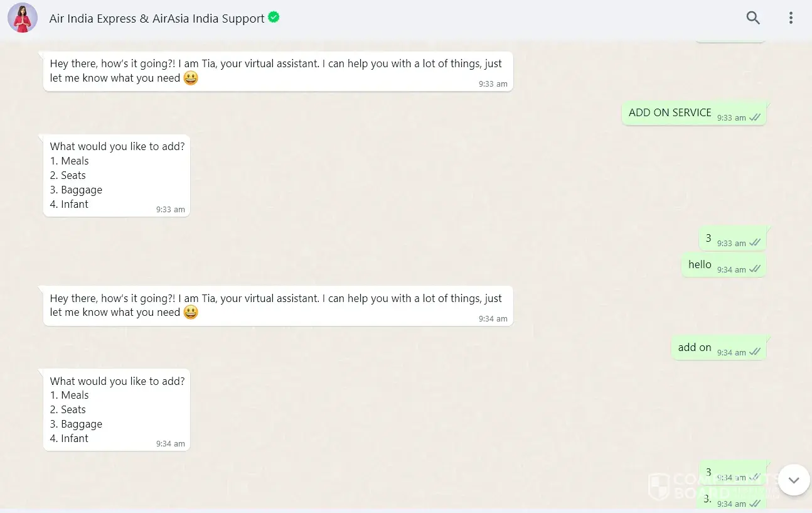Select the ADD ON SERVICE sent message
812x513 pixels.
tap(694, 113)
